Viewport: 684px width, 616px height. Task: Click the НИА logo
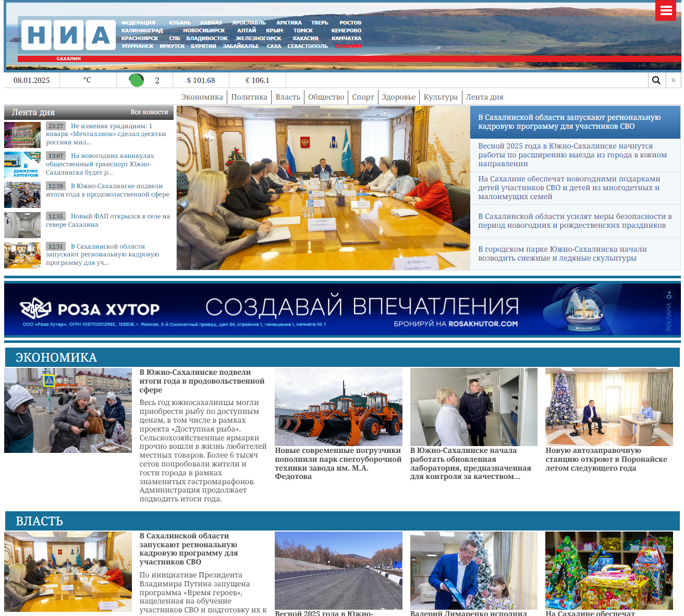click(x=68, y=35)
